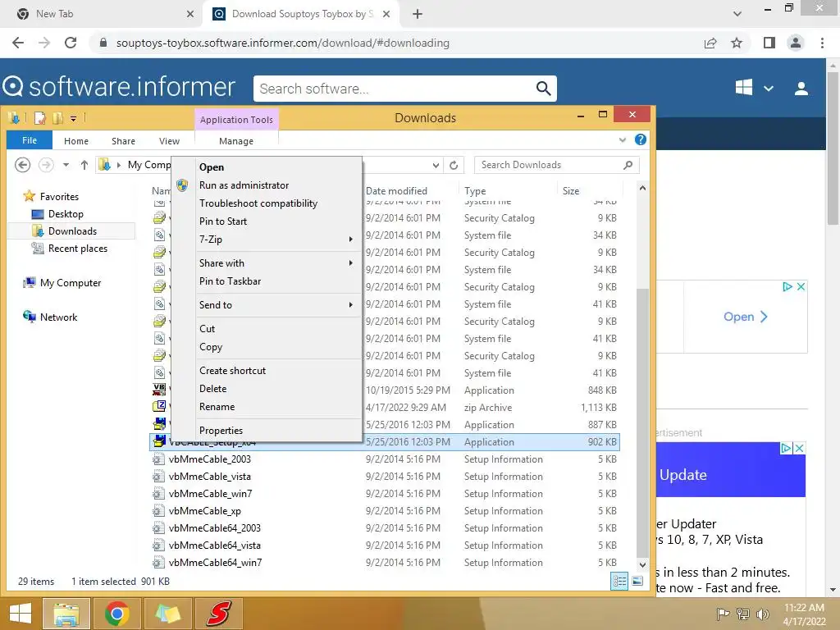Click the share page icon in Chrome

pos(710,43)
